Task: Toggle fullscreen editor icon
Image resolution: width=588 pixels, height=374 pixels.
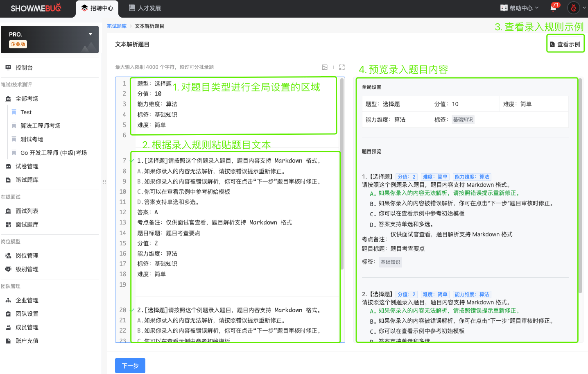Action: pos(342,67)
